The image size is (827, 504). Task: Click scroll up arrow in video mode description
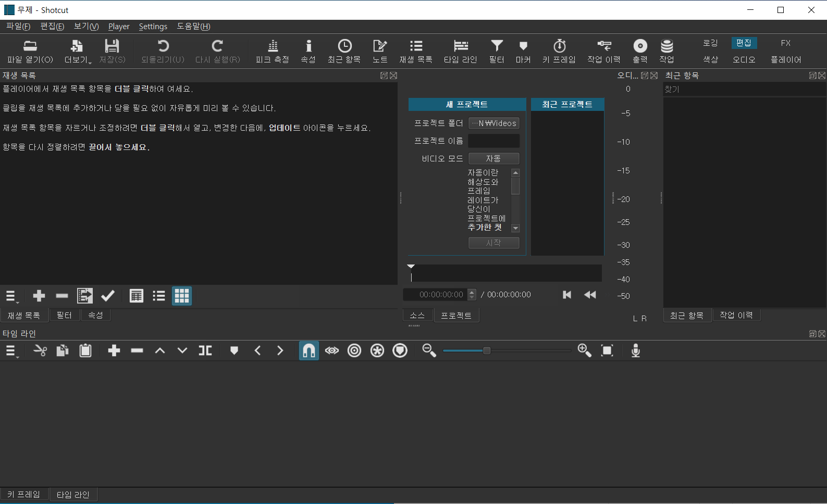click(x=515, y=173)
